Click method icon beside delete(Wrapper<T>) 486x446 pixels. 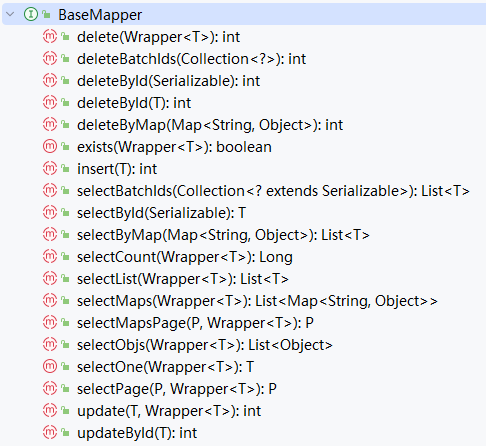(50, 36)
